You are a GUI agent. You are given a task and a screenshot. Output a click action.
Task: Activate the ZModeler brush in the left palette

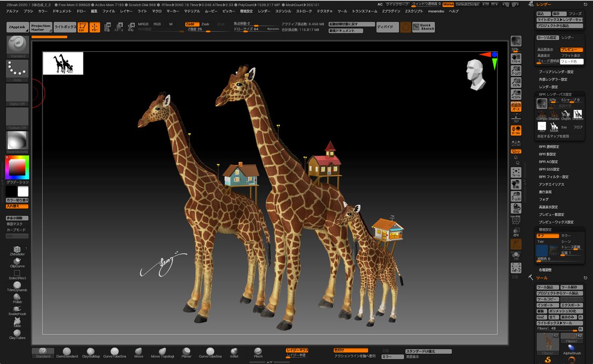17,248
